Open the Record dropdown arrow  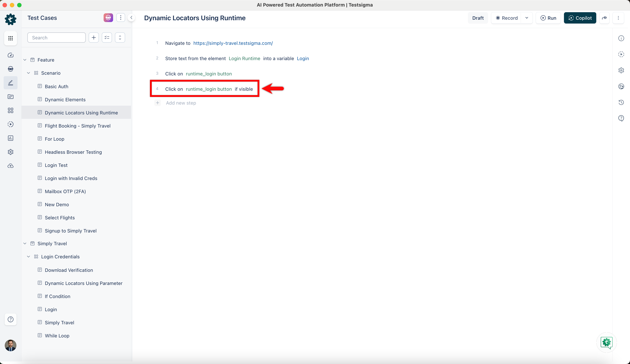pyautogui.click(x=527, y=18)
